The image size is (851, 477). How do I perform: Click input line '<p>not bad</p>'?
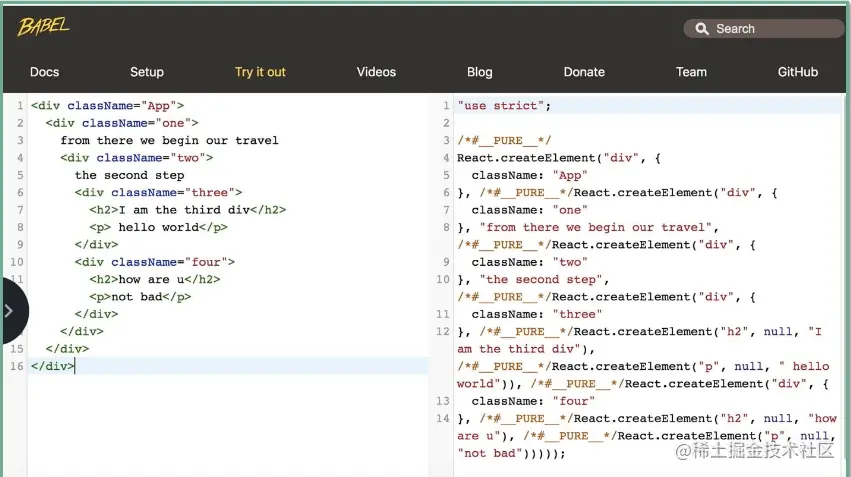[x=141, y=297]
